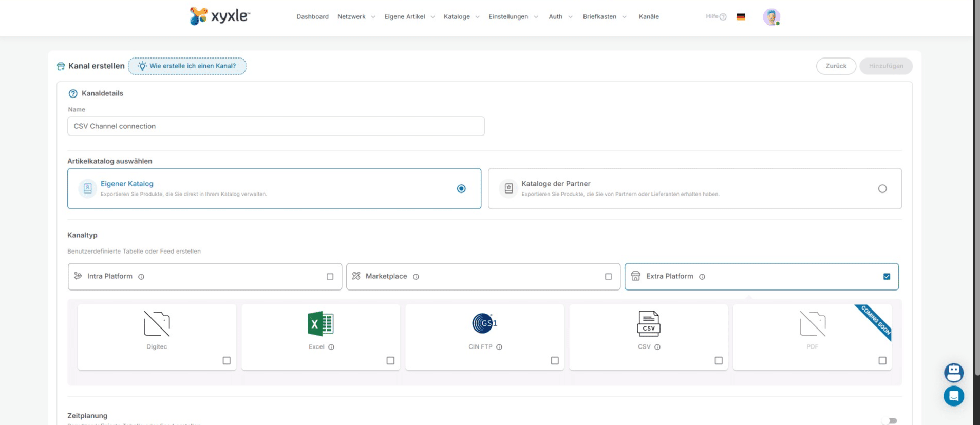The height and width of the screenshot is (425, 980).
Task: Open the Kanäle menu item
Action: click(x=649, y=17)
